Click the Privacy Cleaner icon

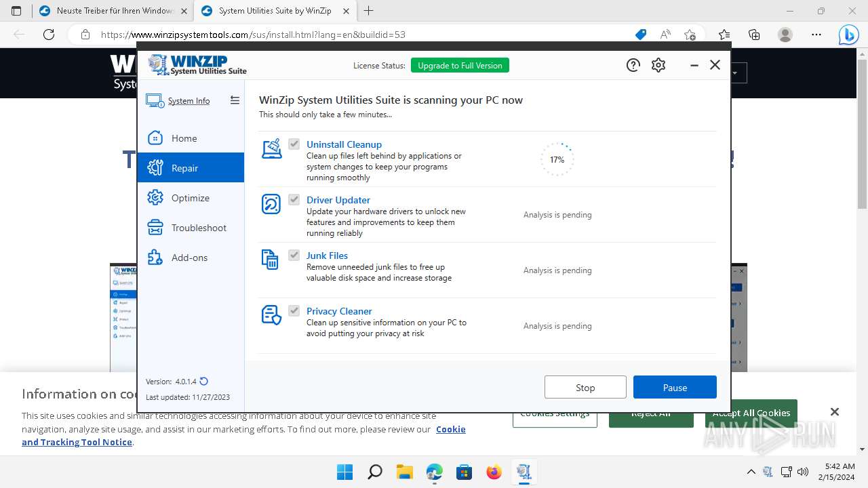pos(271,315)
